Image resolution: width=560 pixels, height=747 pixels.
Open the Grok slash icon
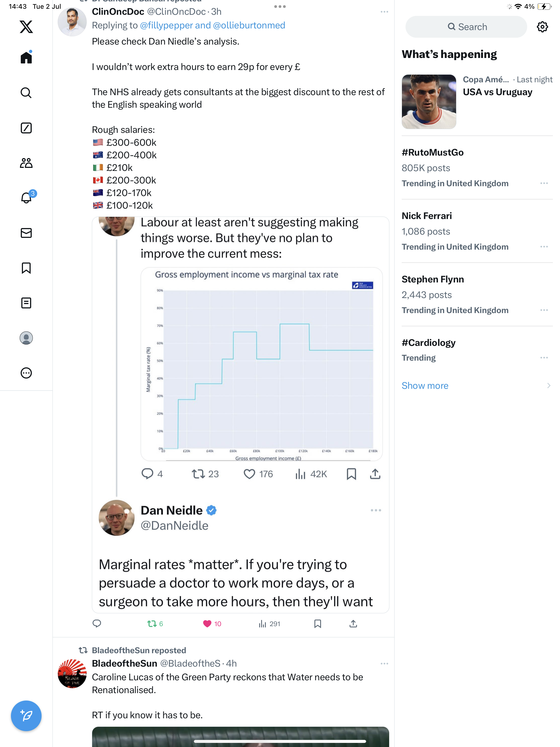click(x=26, y=128)
